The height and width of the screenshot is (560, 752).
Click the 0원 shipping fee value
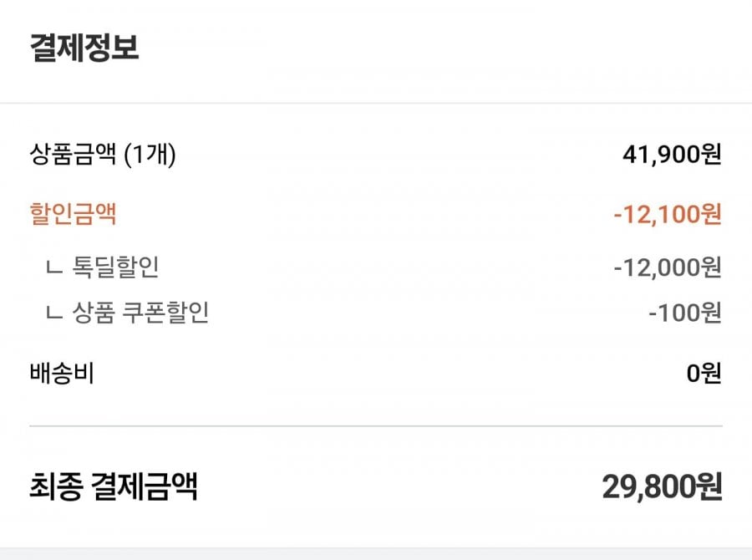pyautogui.click(x=704, y=374)
